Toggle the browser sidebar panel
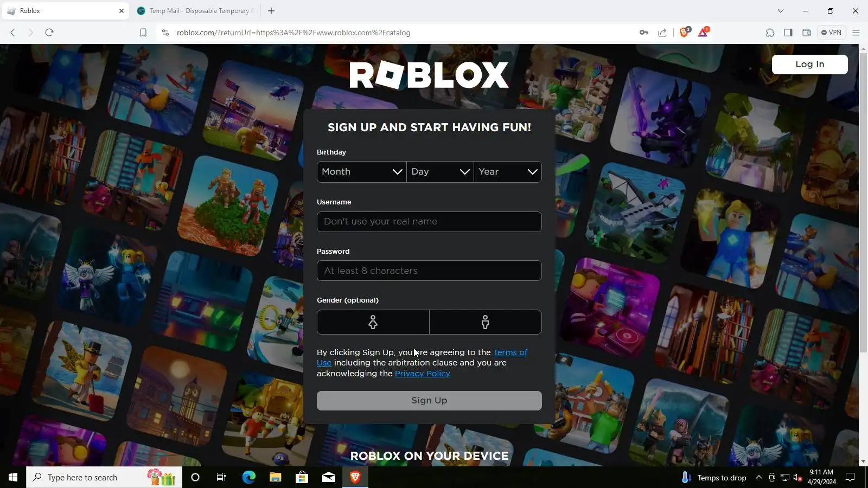The height and width of the screenshot is (488, 868). (x=788, y=33)
